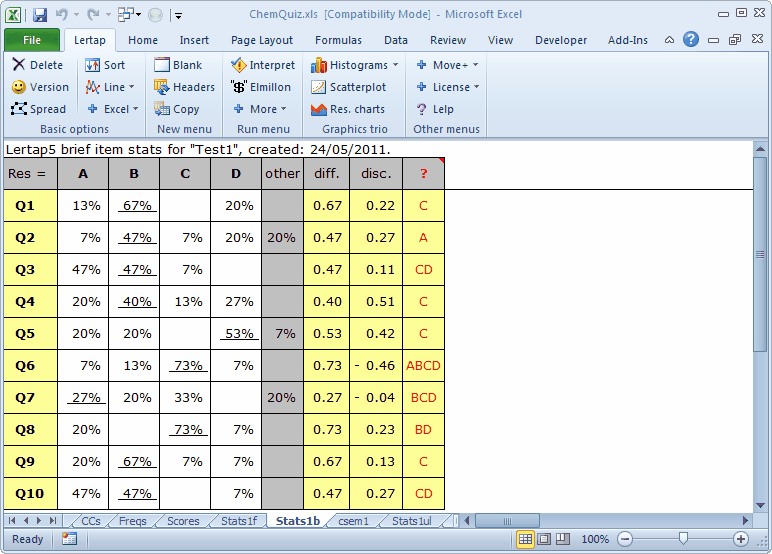Open the Move+ dropdown menu

point(475,65)
